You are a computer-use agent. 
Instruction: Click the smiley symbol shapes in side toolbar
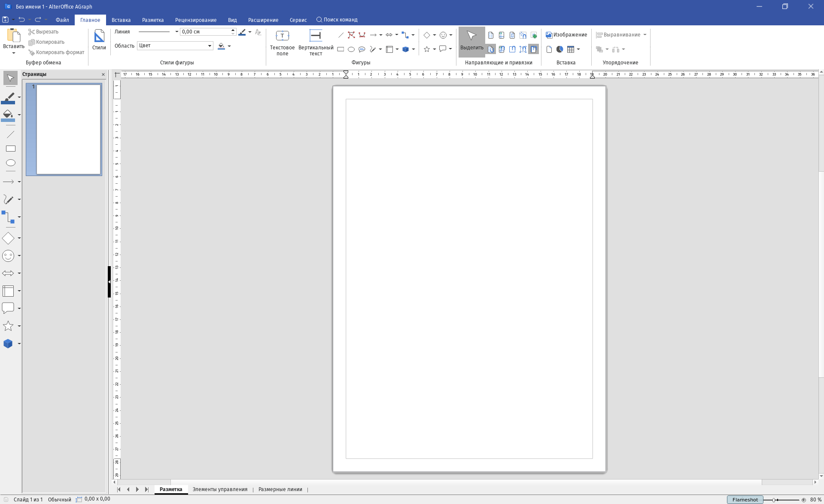click(x=8, y=256)
